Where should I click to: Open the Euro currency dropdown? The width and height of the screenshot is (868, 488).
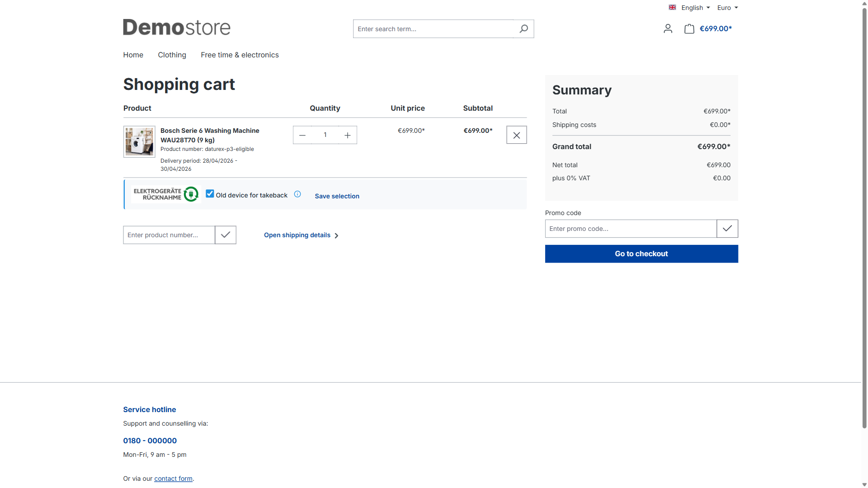[727, 8]
